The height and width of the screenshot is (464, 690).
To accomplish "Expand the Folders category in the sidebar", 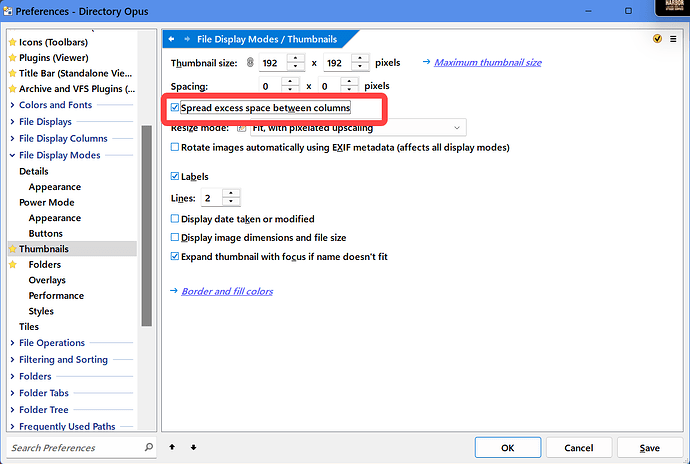I will tap(12, 376).
